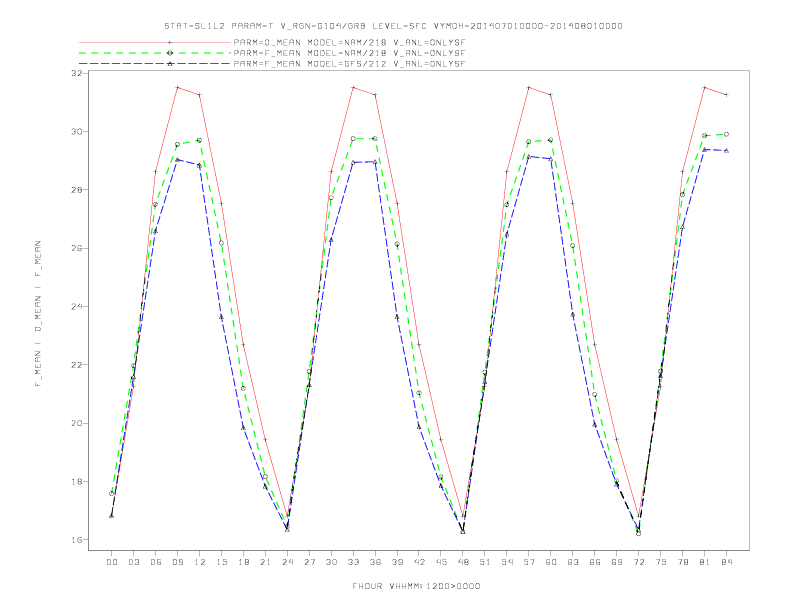
Task: Click x-axis forecast hour label 36
Action: coord(375,562)
